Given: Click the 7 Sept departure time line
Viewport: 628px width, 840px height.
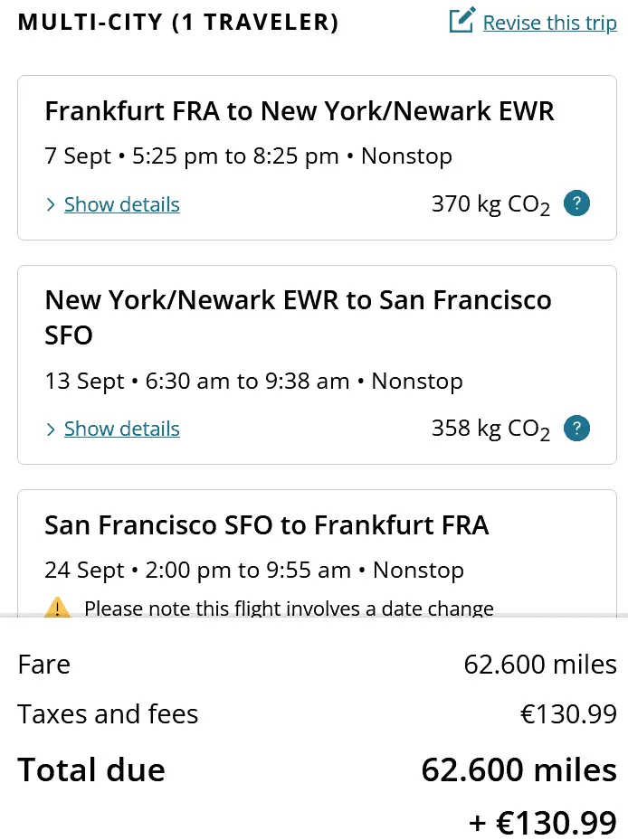Looking at the screenshot, I should (248, 156).
